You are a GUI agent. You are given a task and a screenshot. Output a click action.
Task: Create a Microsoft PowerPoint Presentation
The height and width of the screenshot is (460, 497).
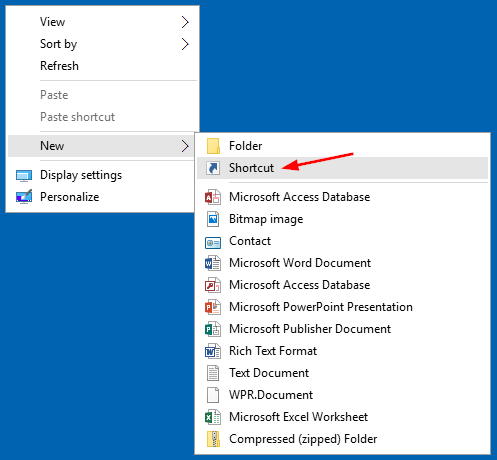pyautogui.click(x=343, y=307)
